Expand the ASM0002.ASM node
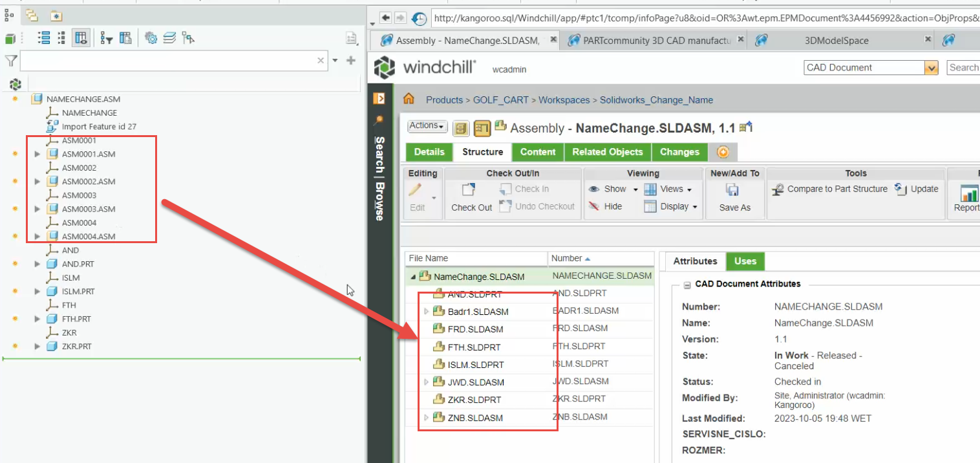The height and width of the screenshot is (463, 980). (37, 182)
